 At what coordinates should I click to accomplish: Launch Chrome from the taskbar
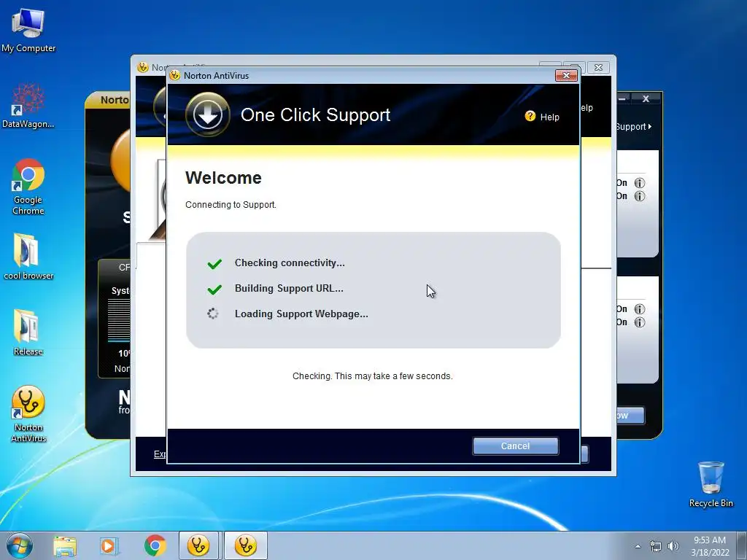(155, 545)
